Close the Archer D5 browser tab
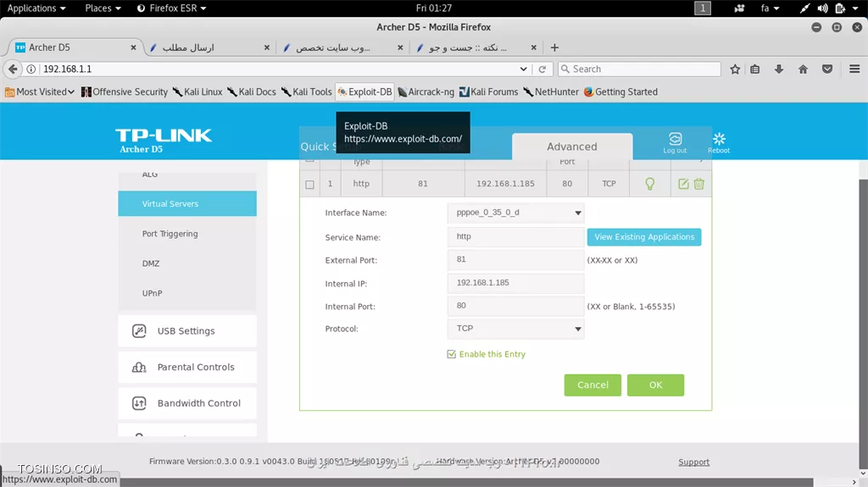 pos(133,47)
